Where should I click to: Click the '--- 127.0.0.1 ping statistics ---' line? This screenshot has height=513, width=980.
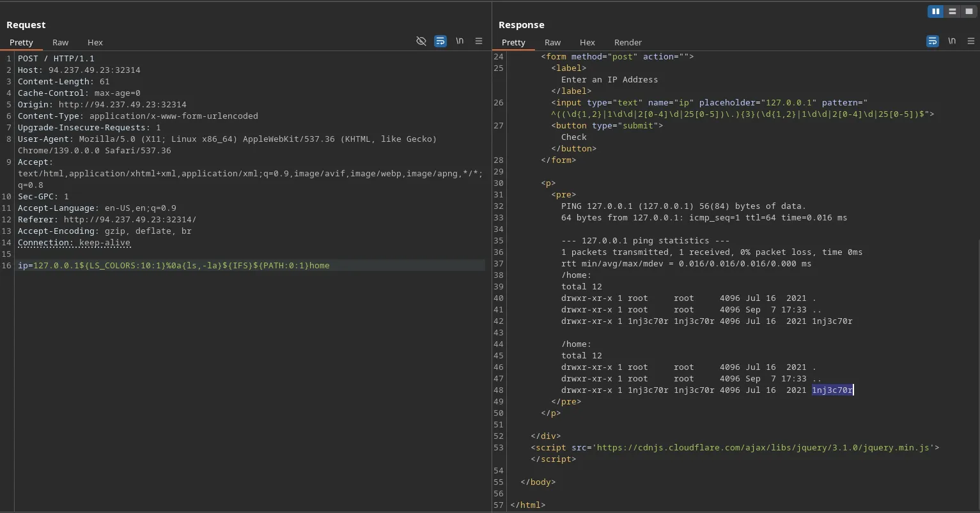(x=646, y=240)
